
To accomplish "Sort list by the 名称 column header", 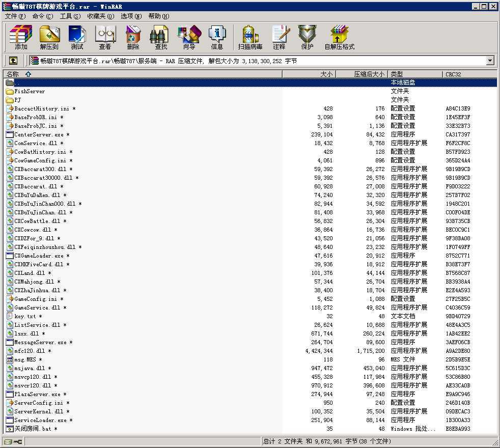I will point(12,74).
